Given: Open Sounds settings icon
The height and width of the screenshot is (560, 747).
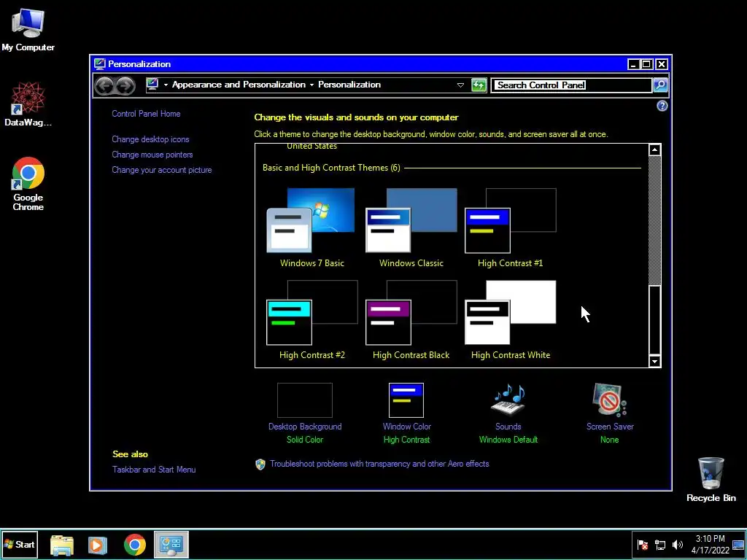Looking at the screenshot, I should coord(508,400).
